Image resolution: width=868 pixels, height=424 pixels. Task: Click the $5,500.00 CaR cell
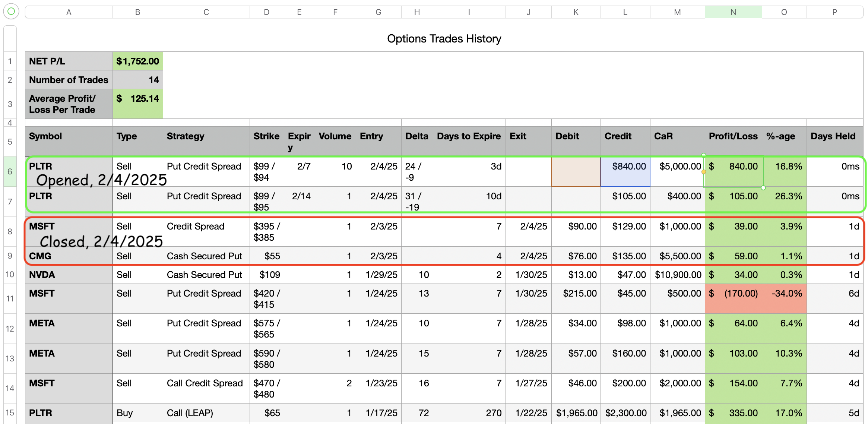(678, 256)
